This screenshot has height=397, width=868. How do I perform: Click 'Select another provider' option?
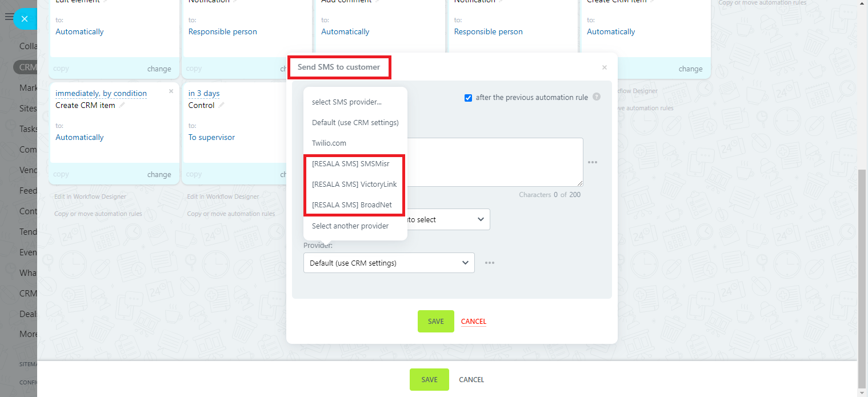click(350, 226)
